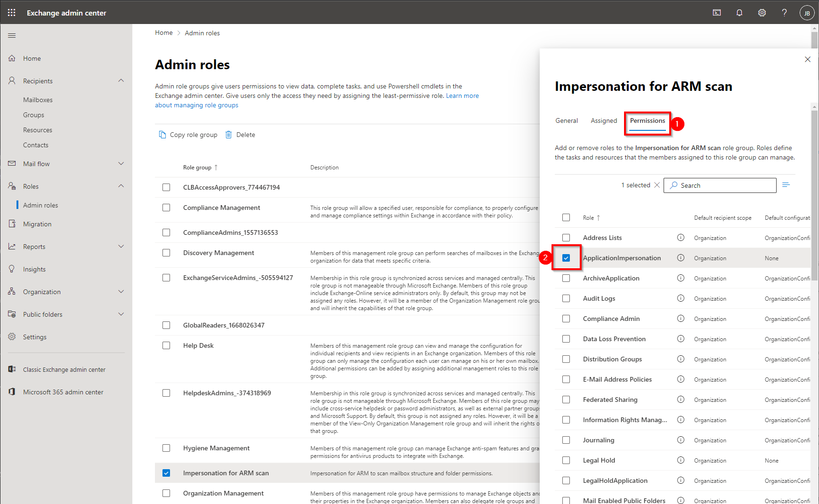Switch to the Assigned tab

click(604, 121)
